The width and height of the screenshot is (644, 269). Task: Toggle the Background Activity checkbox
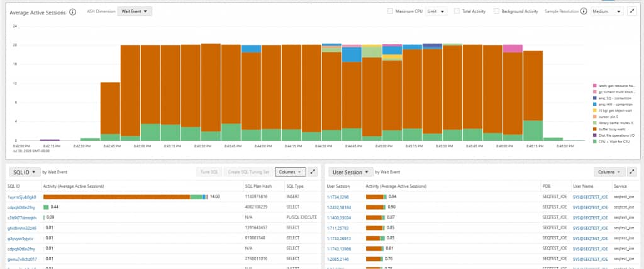(496, 11)
